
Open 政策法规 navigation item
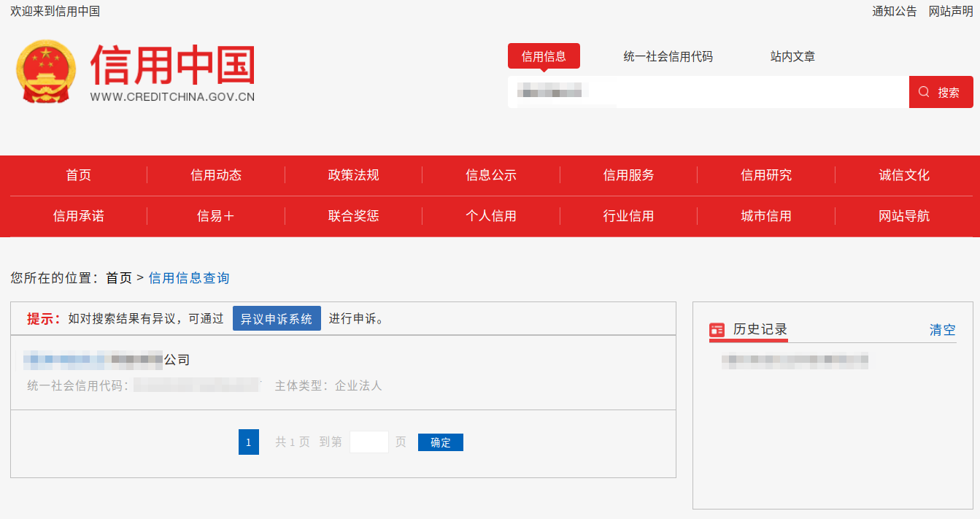(x=353, y=175)
